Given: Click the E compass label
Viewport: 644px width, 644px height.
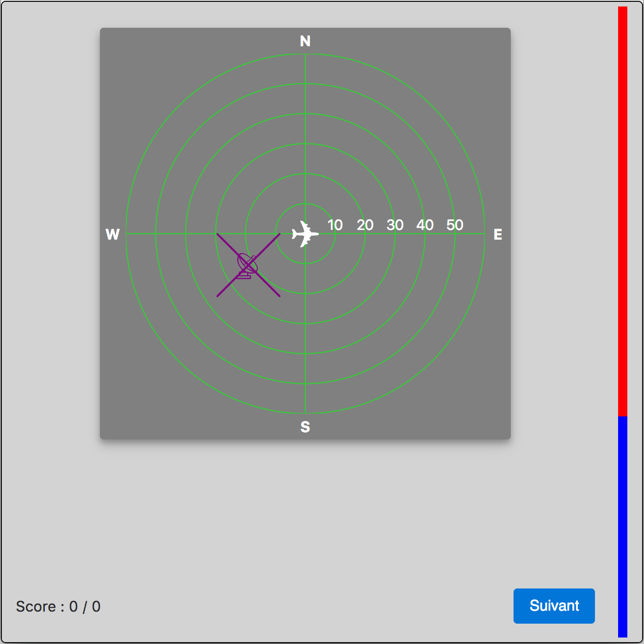Looking at the screenshot, I should coord(498,234).
